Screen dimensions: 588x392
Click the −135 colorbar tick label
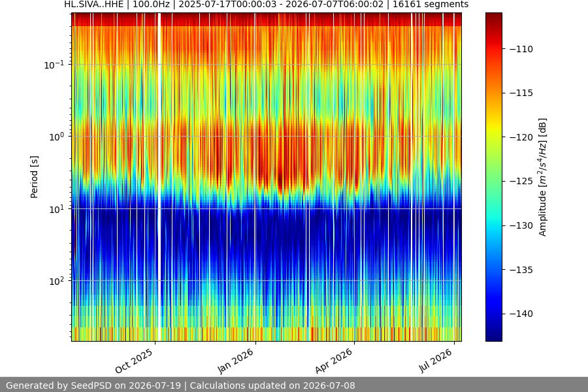[x=521, y=270]
